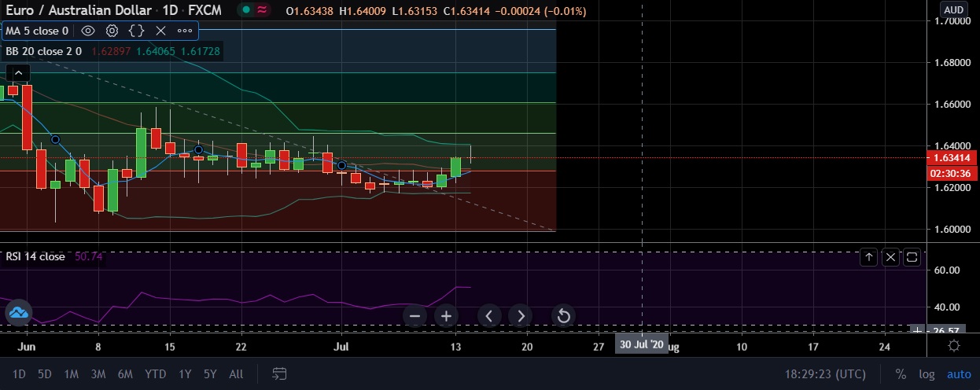Move the RSI pane up
This screenshot has height=390, width=980.
[869, 256]
